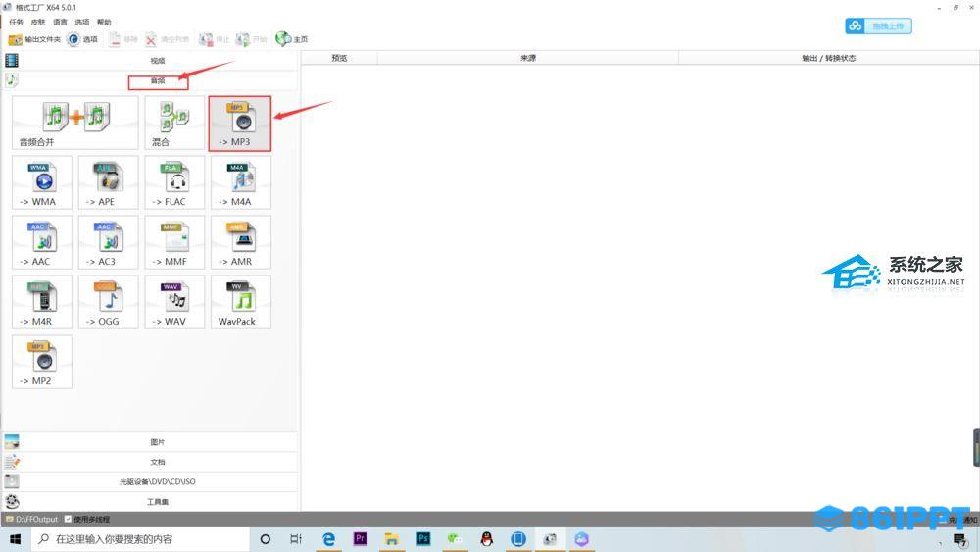Click the -> WAV format icon
Viewport: 980px width, 552px height.
174,302
